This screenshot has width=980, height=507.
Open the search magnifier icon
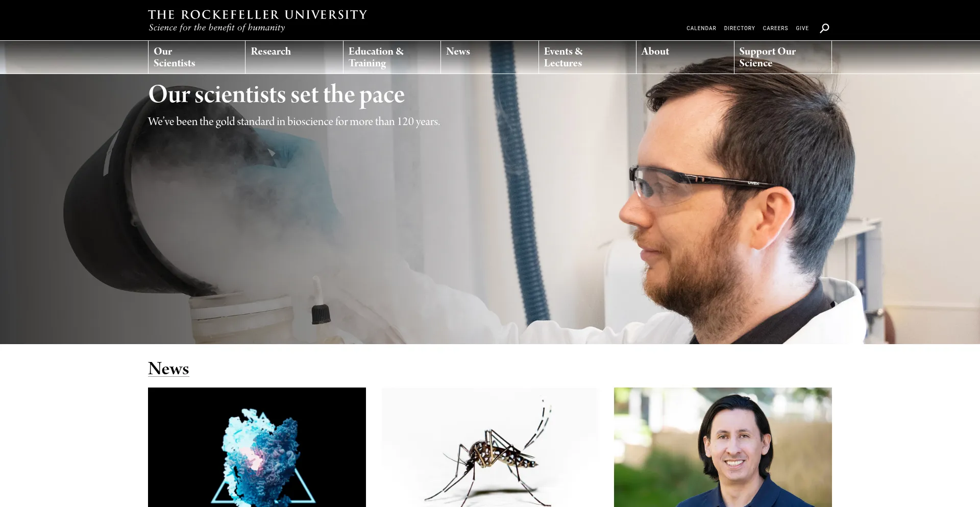tap(824, 28)
